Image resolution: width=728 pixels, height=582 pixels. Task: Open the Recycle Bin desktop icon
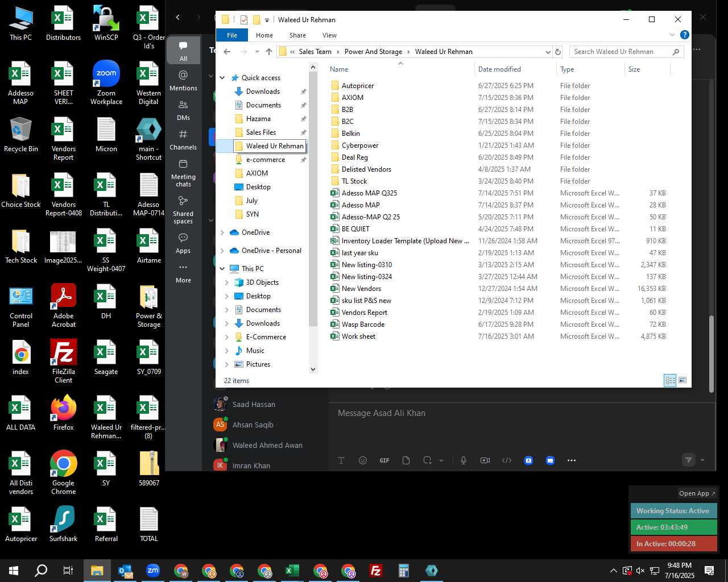[21, 135]
